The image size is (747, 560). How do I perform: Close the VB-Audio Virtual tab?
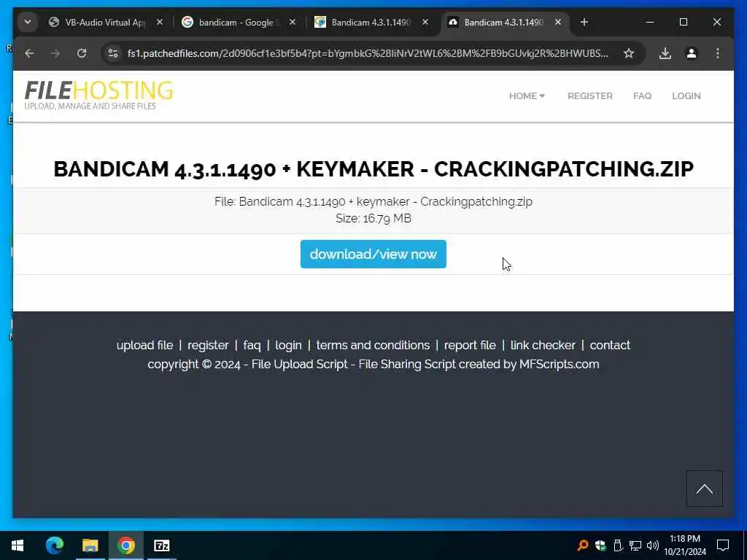pos(160,23)
